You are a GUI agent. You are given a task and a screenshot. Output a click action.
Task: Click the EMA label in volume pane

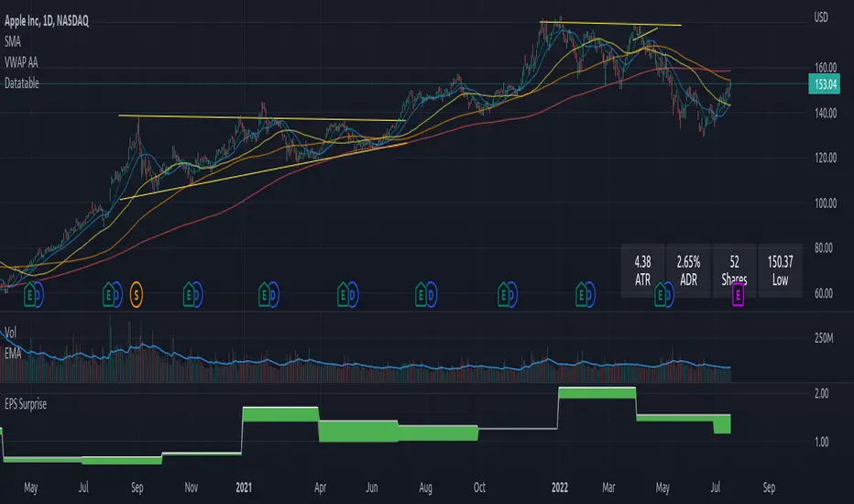click(x=15, y=352)
